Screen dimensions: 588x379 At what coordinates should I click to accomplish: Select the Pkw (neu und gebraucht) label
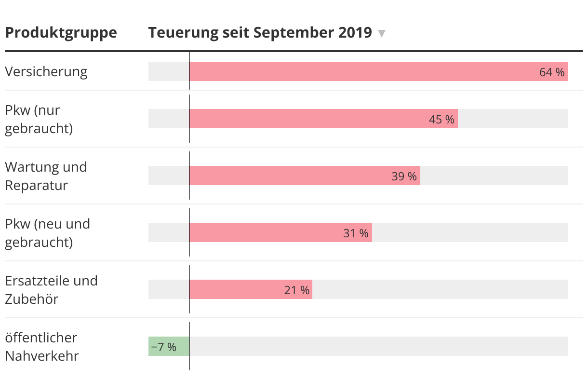[x=47, y=233]
